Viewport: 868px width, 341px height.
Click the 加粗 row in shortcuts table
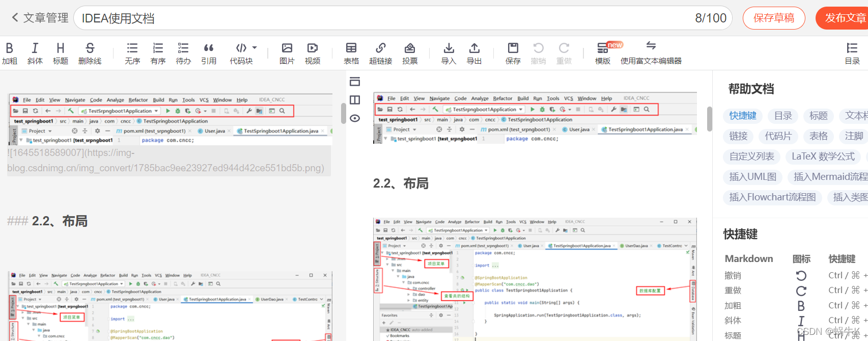coord(796,305)
